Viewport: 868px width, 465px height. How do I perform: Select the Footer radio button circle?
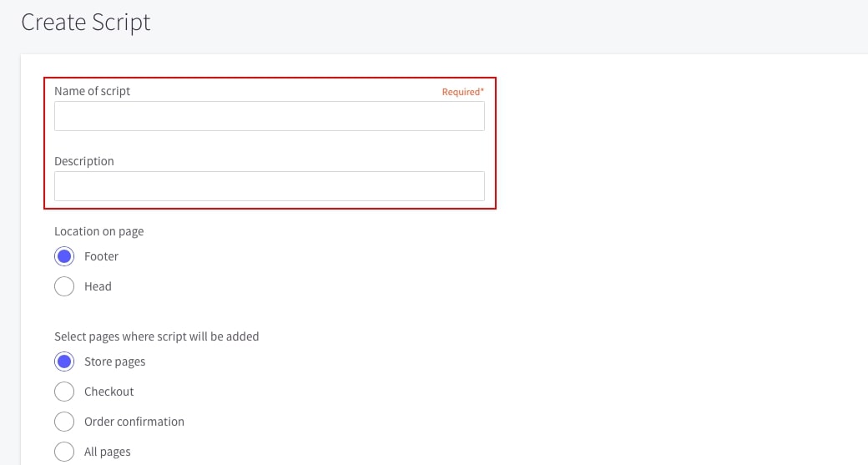(x=64, y=256)
